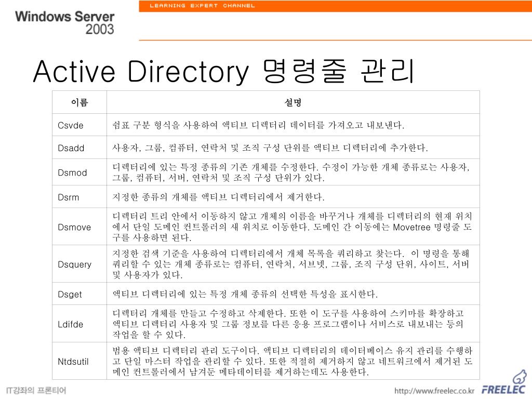This screenshot has height=399, width=532.
Task: Select the Dsmod name cell
Action: point(79,172)
